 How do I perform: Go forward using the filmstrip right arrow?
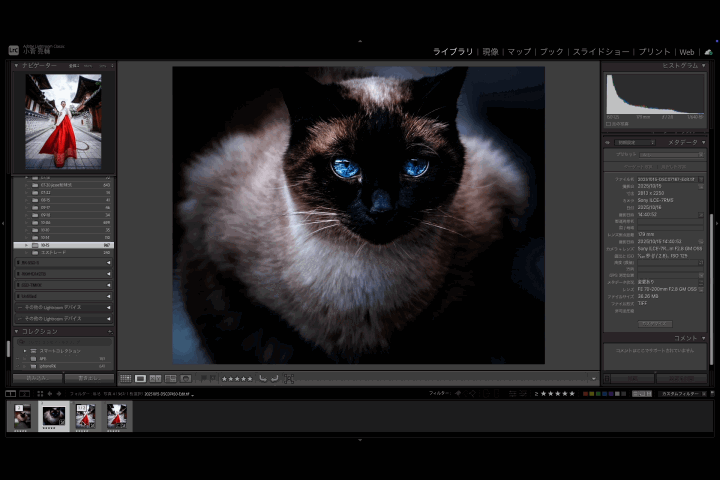coord(59,394)
